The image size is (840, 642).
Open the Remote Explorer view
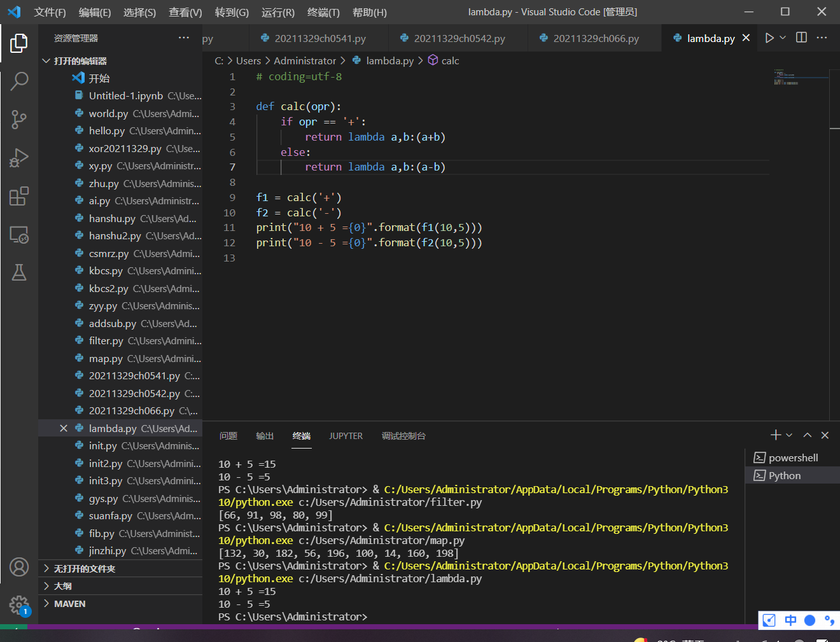[x=19, y=235]
